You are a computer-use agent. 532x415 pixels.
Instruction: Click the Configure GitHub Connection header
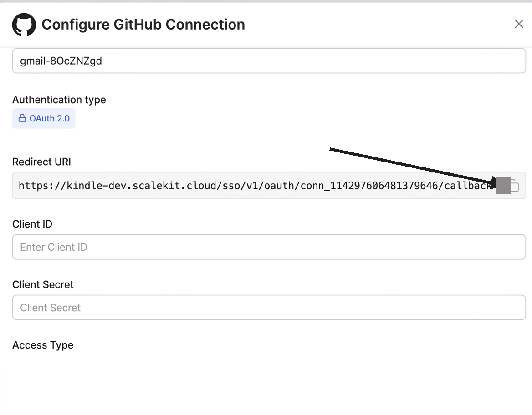(x=143, y=25)
